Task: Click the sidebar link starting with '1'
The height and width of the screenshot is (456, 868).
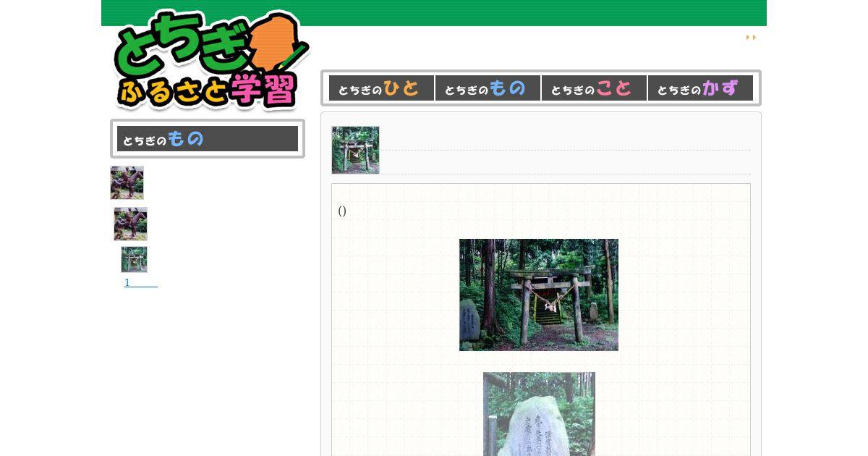Action: [x=141, y=282]
